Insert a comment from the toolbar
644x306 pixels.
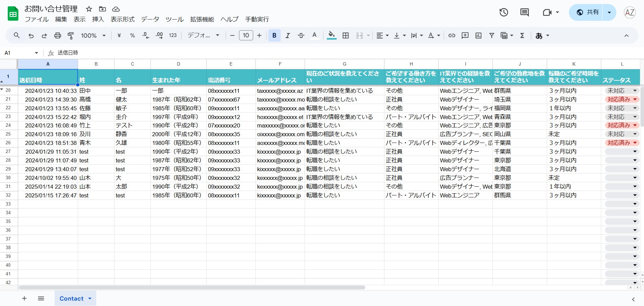tap(465, 35)
